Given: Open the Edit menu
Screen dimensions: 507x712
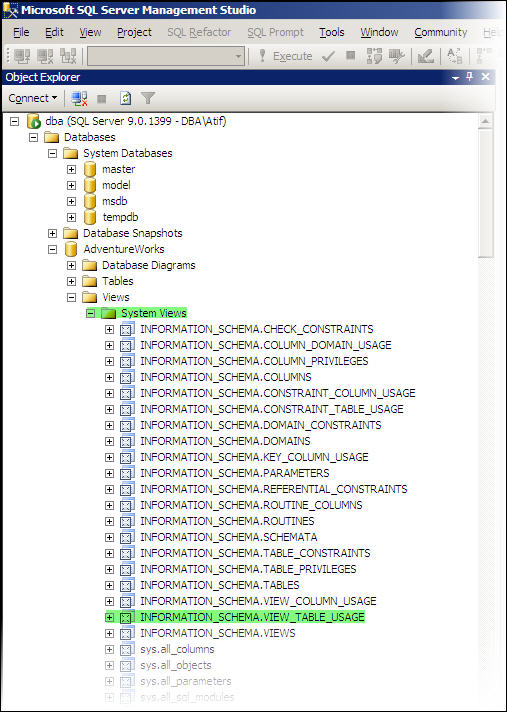Looking at the screenshot, I should tap(54, 32).
